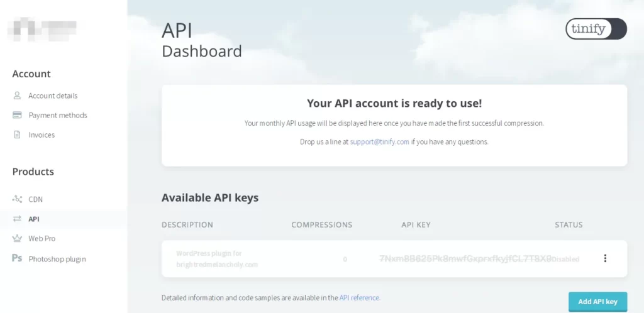This screenshot has width=644, height=313.
Task: Open Photoshop plugin page
Action: (x=57, y=259)
